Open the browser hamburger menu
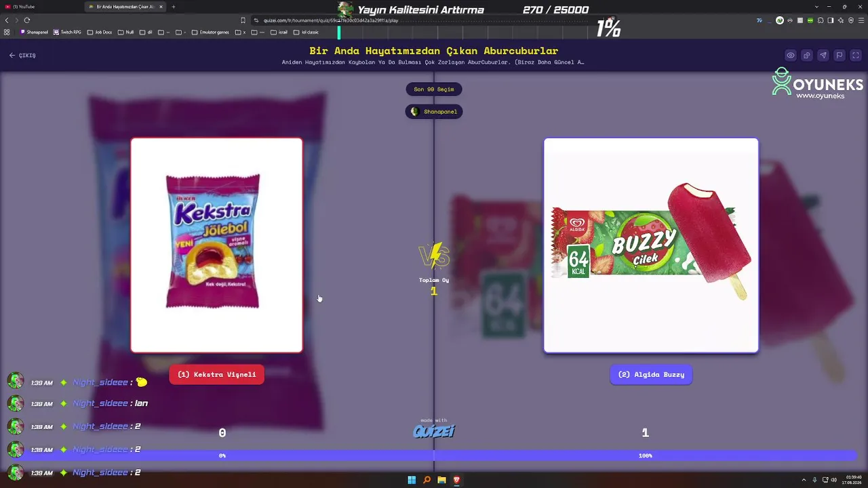 [x=861, y=20]
